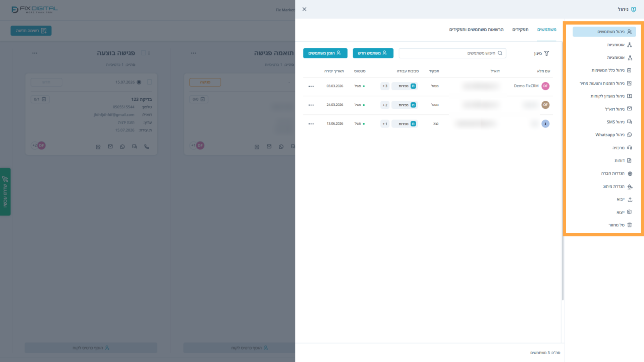Image resolution: width=644 pixels, height=362 pixels.
Task: Open '...' menu of 'תואמה פגישה' background column
Action: pos(194,53)
